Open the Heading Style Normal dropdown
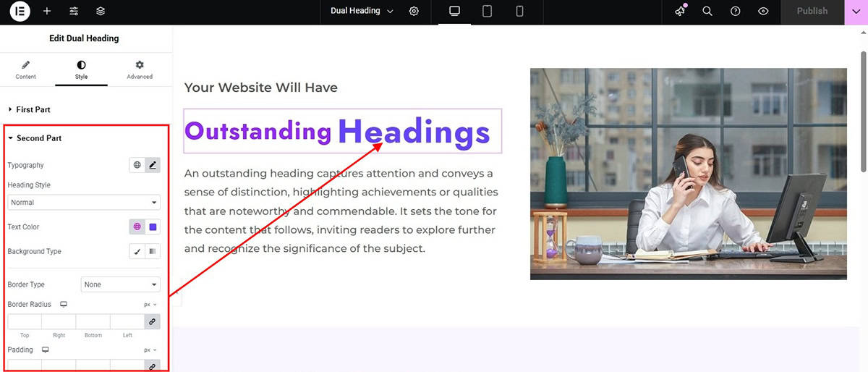Image resolution: width=868 pixels, height=372 pixels. point(84,203)
